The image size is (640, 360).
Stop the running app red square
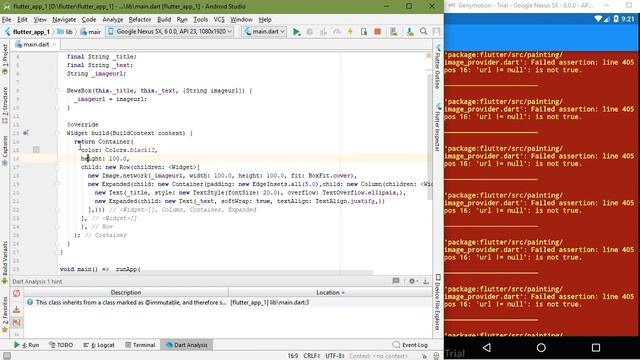[378, 31]
